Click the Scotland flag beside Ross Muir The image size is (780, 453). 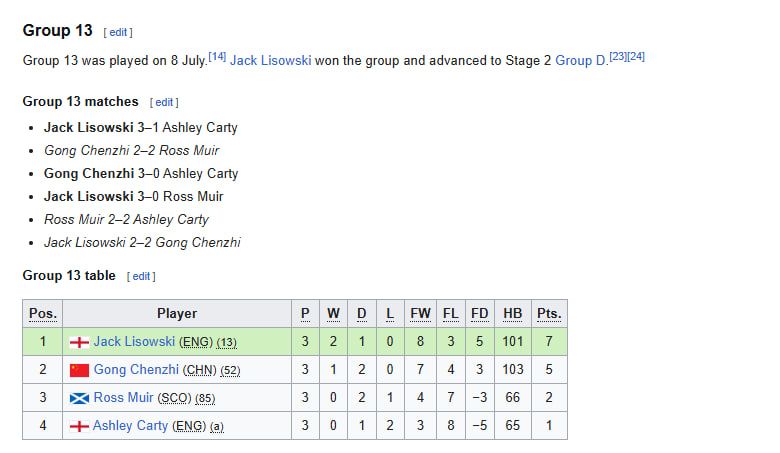pos(79,398)
